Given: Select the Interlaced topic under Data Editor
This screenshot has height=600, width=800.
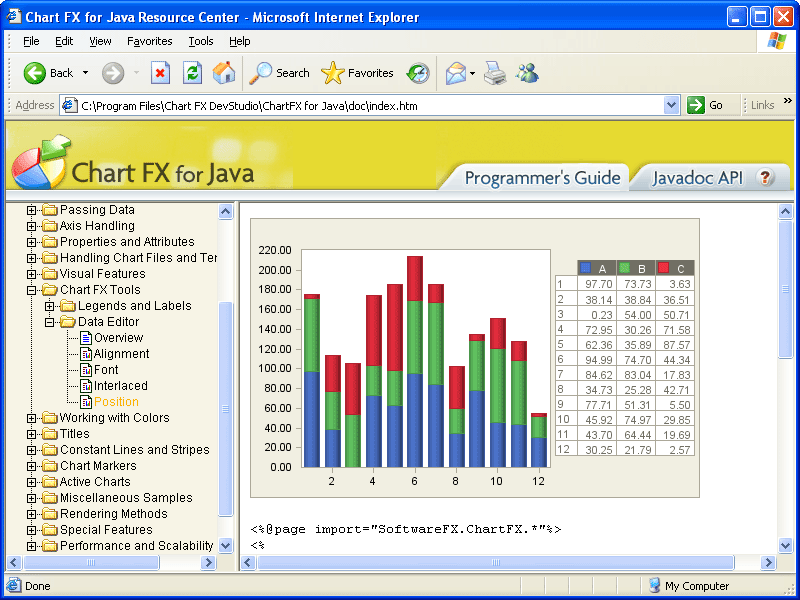Looking at the screenshot, I should (x=122, y=385).
